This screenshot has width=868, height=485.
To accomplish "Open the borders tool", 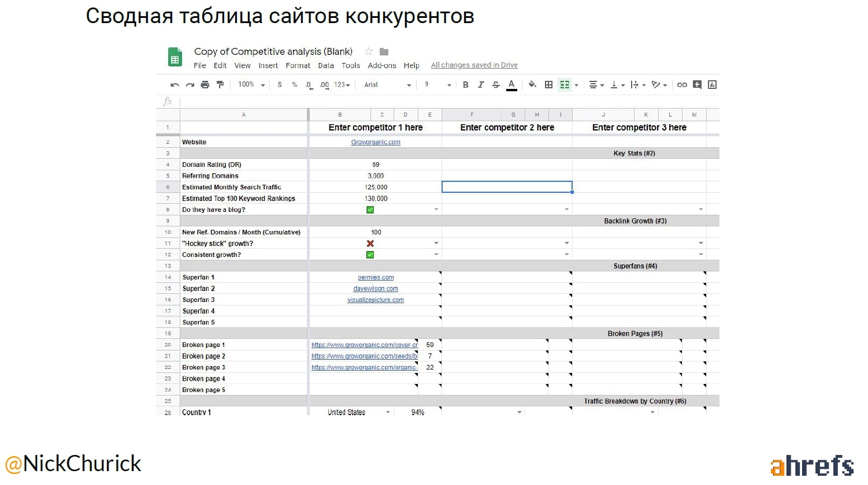I will click(x=548, y=85).
